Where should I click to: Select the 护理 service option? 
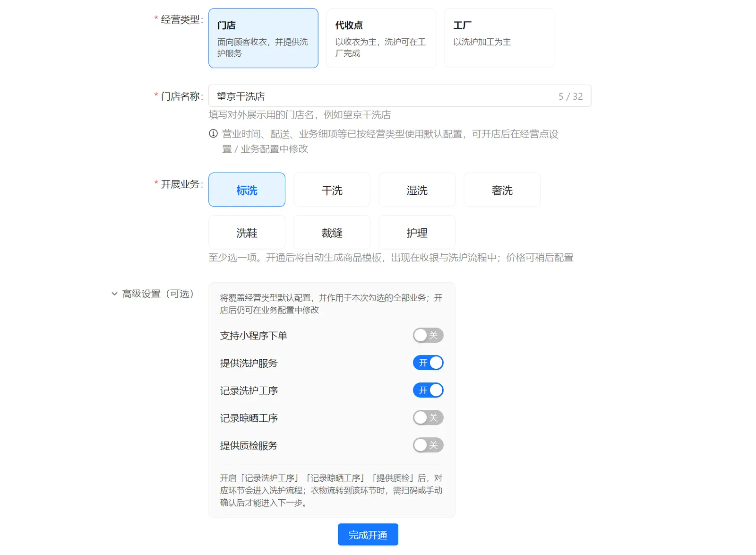(417, 232)
